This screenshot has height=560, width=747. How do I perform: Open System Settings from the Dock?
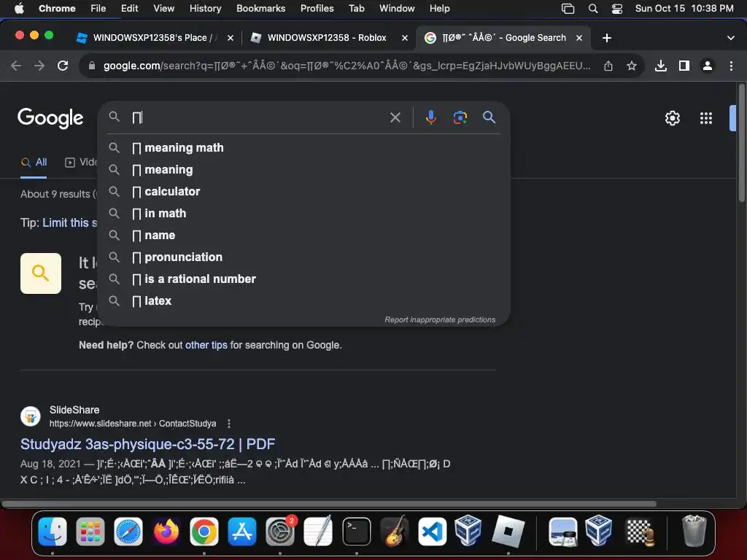[280, 531]
